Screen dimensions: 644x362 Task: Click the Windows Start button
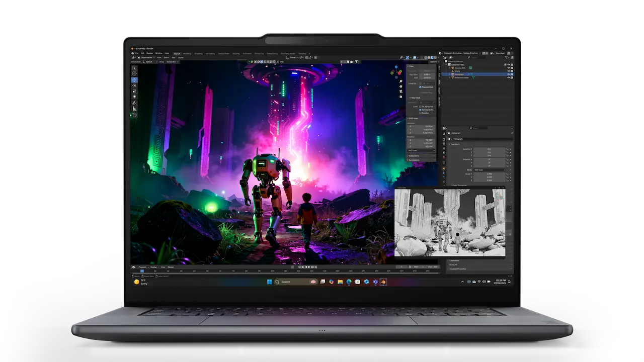coord(270,282)
